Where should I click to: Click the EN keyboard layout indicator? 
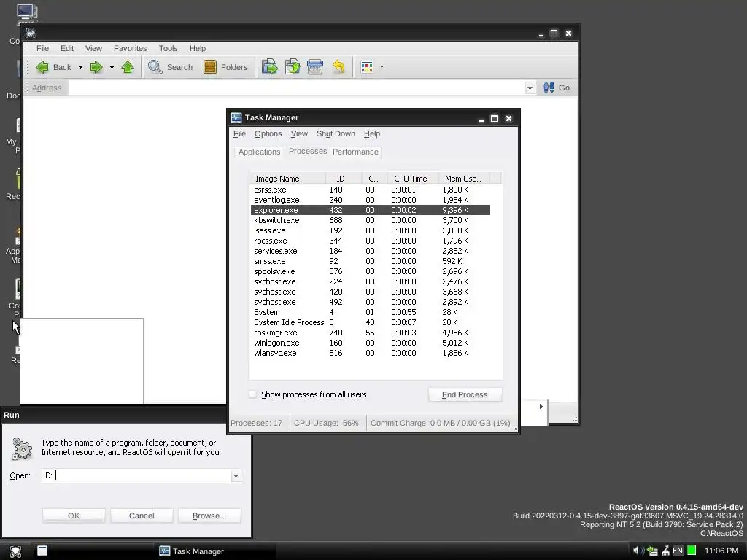coord(678,551)
